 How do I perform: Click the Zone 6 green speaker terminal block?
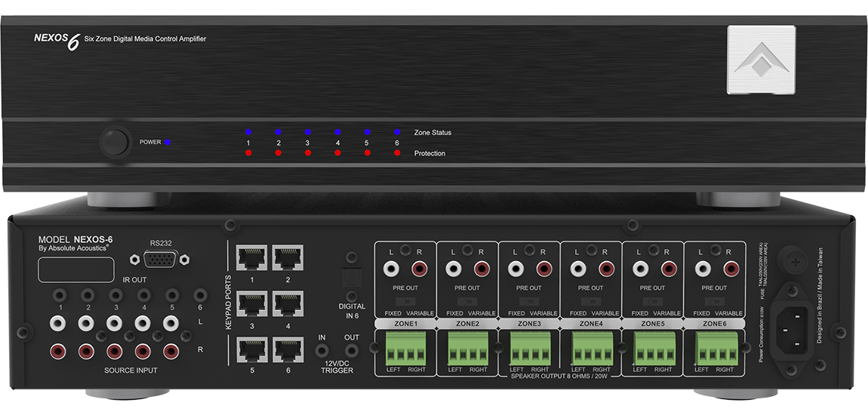(x=716, y=348)
